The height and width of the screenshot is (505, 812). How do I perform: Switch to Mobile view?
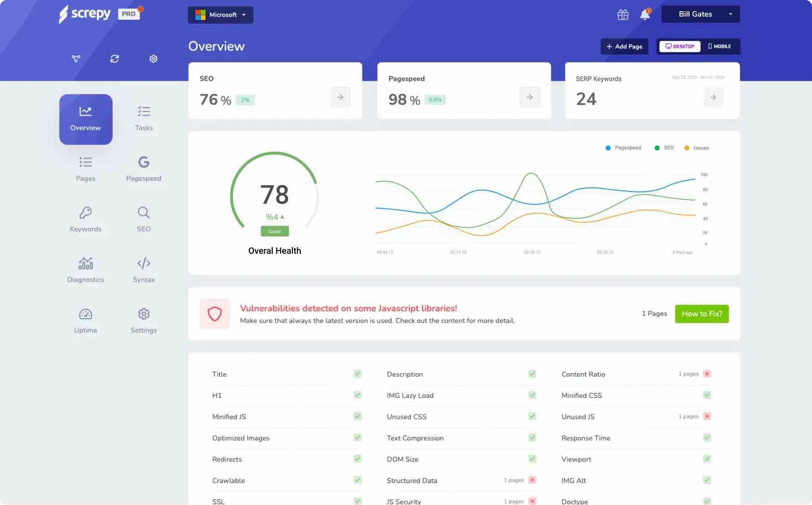720,46
